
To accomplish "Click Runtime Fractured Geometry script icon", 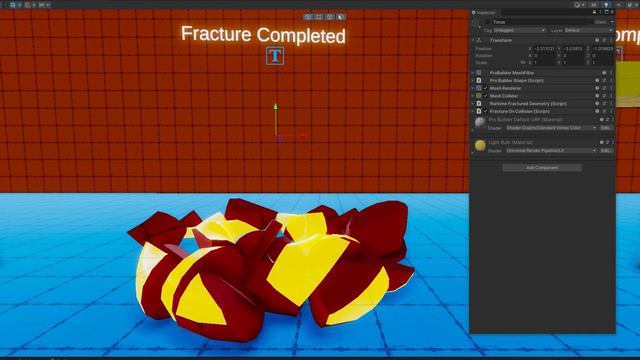I will coord(479,104).
